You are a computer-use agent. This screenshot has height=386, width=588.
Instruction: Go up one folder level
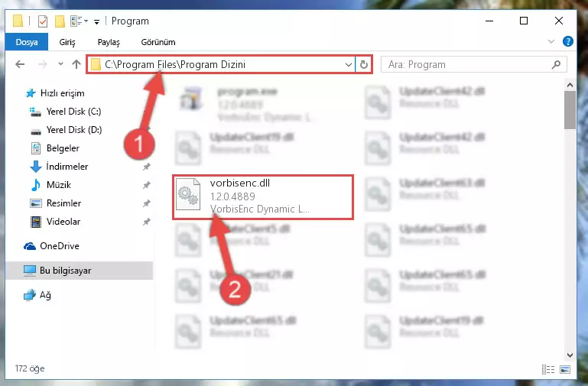coord(76,64)
